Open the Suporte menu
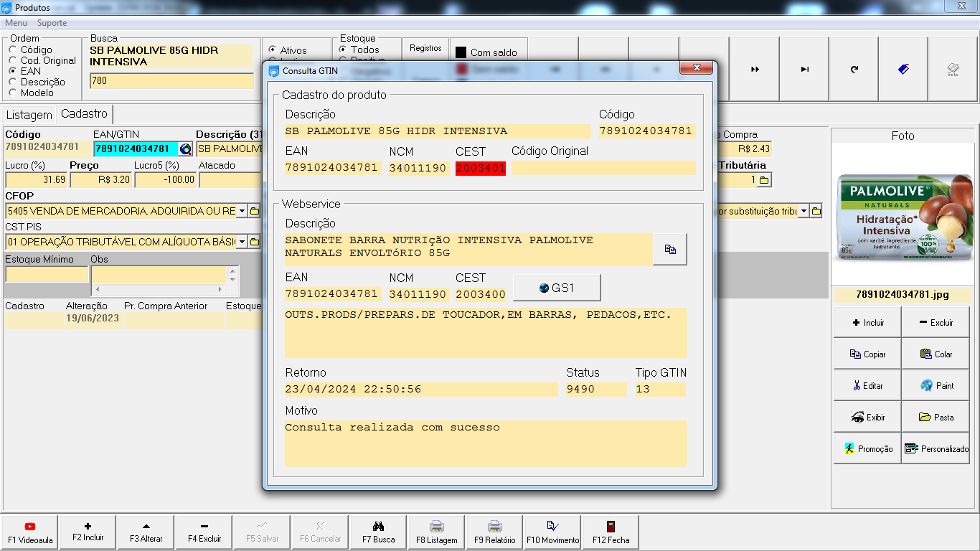 [x=52, y=23]
